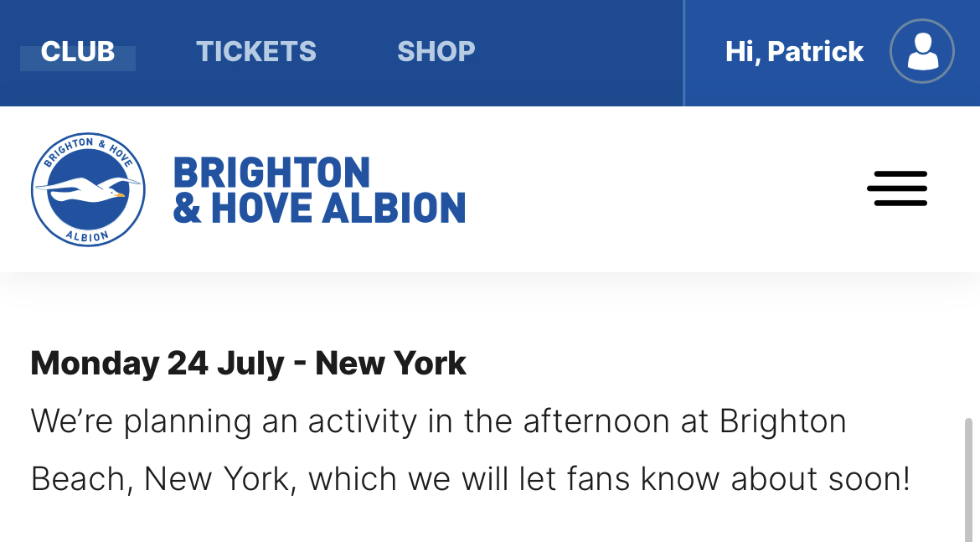Click the Brighton & Hove Albion crest logo
This screenshot has width=980, height=542.
pos(88,189)
